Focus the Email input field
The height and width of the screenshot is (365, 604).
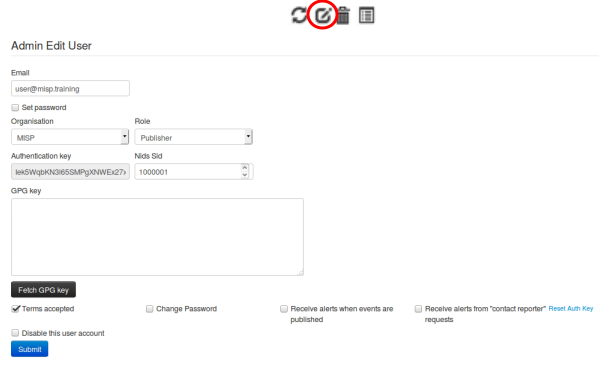click(x=70, y=89)
